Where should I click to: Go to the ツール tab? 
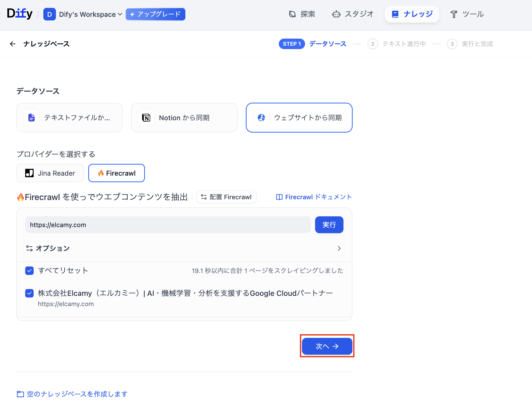pos(467,14)
